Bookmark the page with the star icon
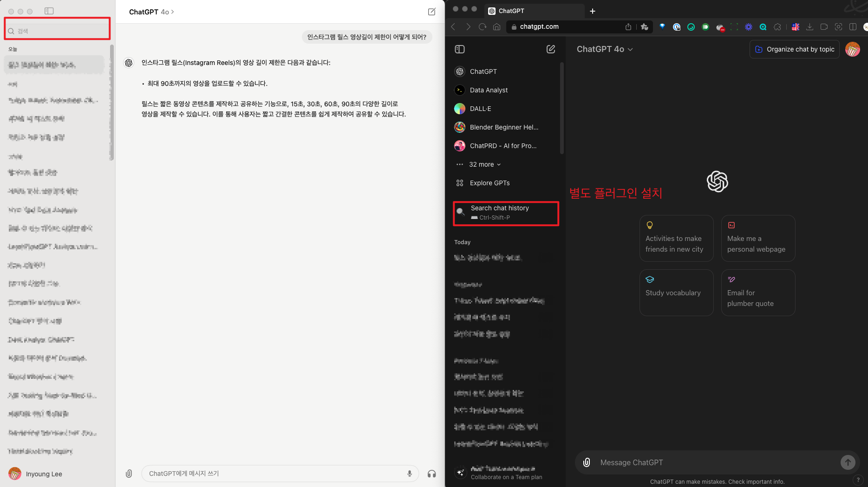 coord(645,27)
